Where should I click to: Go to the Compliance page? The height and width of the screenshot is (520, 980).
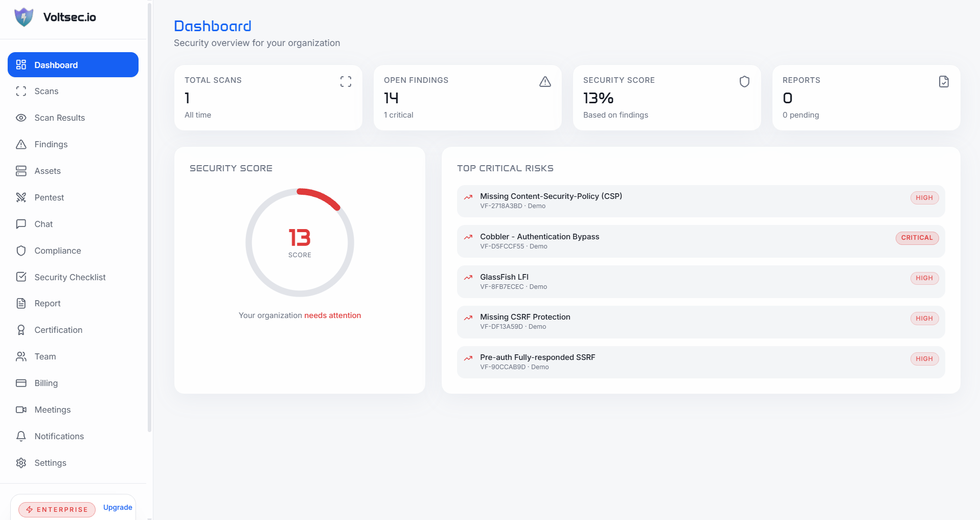pos(73,251)
